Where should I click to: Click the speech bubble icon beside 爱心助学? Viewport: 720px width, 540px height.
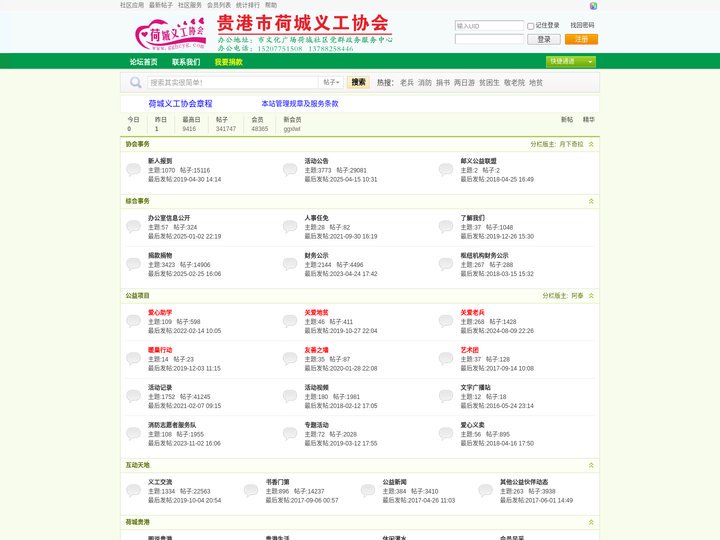click(134, 321)
